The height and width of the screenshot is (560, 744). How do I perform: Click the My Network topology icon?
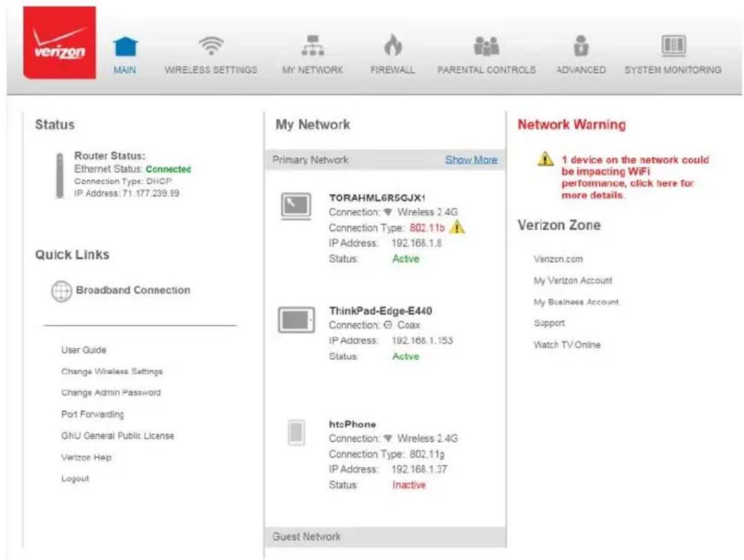(312, 45)
